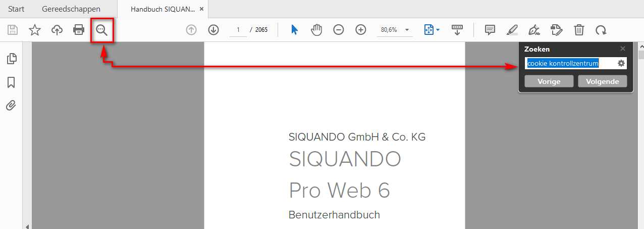Switch to the Start tab
The width and height of the screenshot is (644, 229).
(16, 9)
